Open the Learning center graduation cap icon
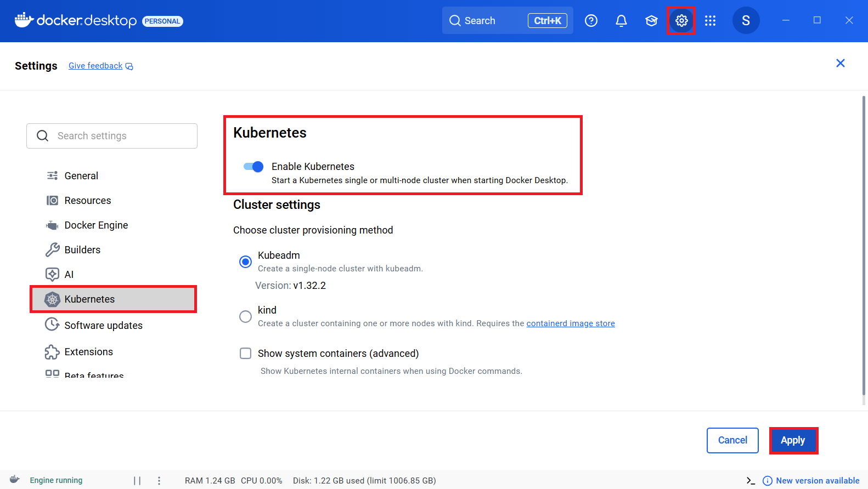868x489 pixels. click(x=651, y=21)
